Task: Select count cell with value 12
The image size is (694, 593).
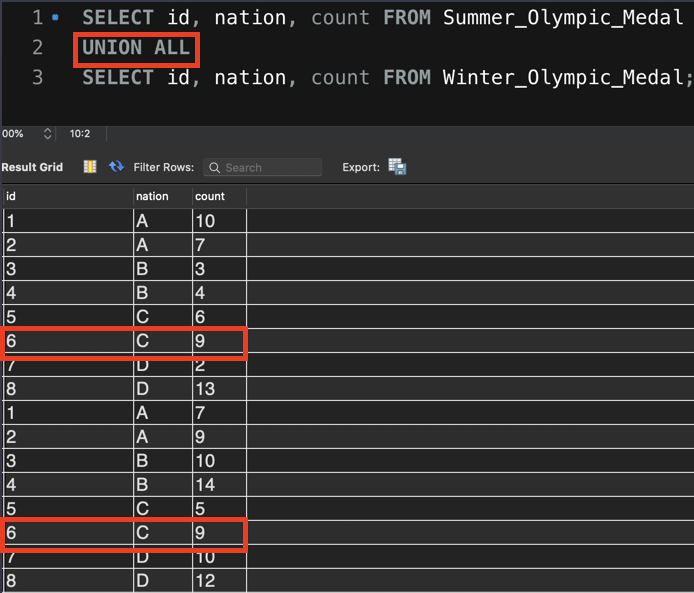Action: tap(220, 581)
